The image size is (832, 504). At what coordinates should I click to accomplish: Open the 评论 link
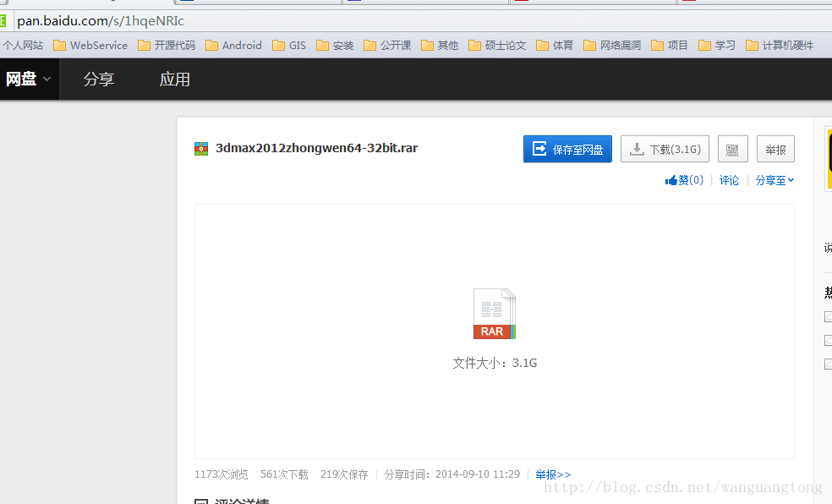pos(729,180)
